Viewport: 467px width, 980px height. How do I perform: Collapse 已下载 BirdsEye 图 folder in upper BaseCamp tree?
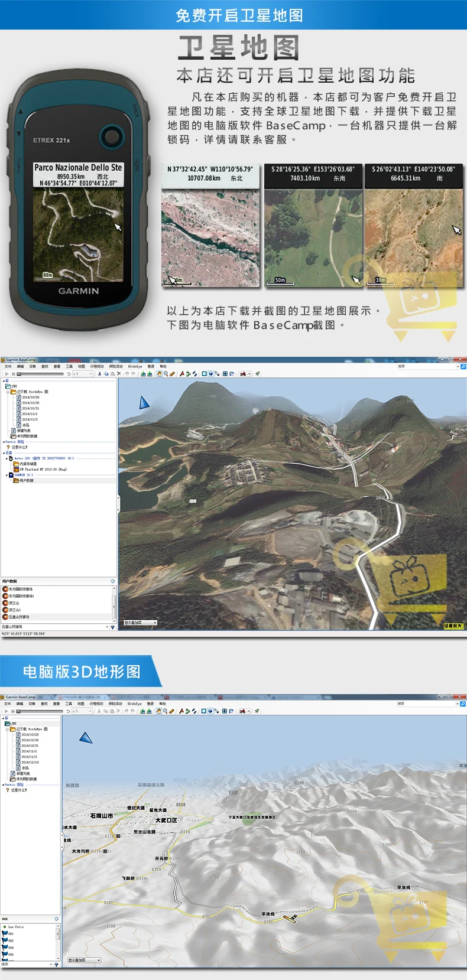pyautogui.click(x=7, y=392)
